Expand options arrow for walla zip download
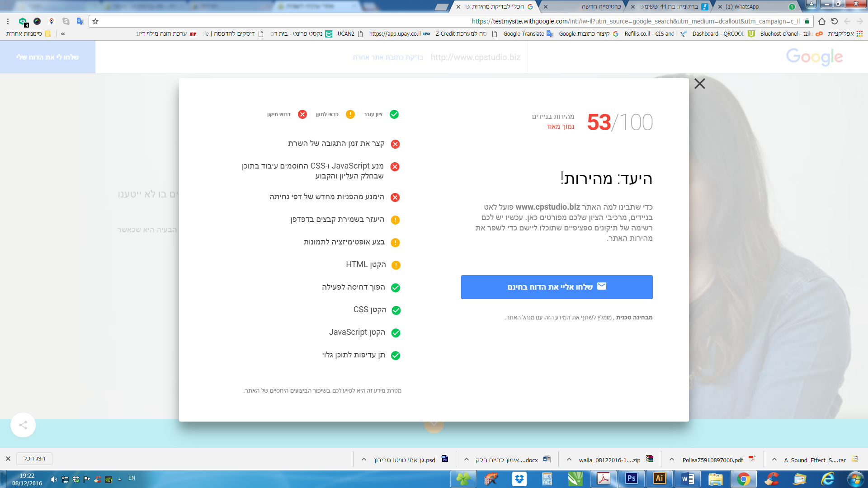 (569, 460)
